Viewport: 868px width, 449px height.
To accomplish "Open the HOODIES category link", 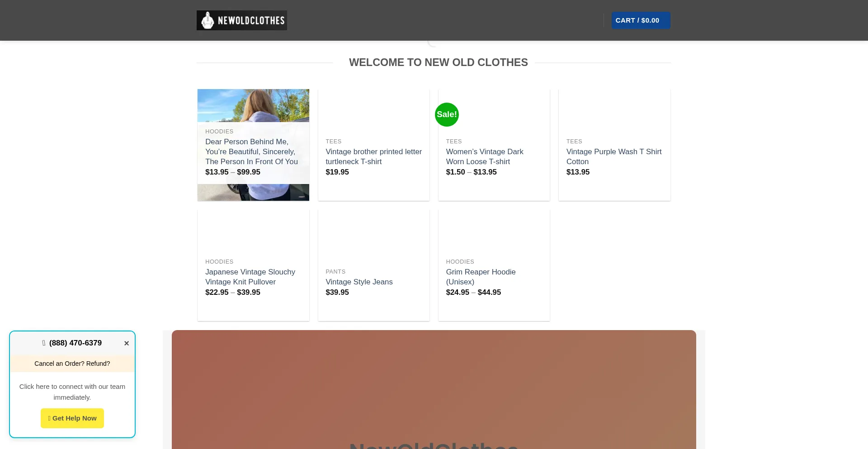I will point(219,131).
